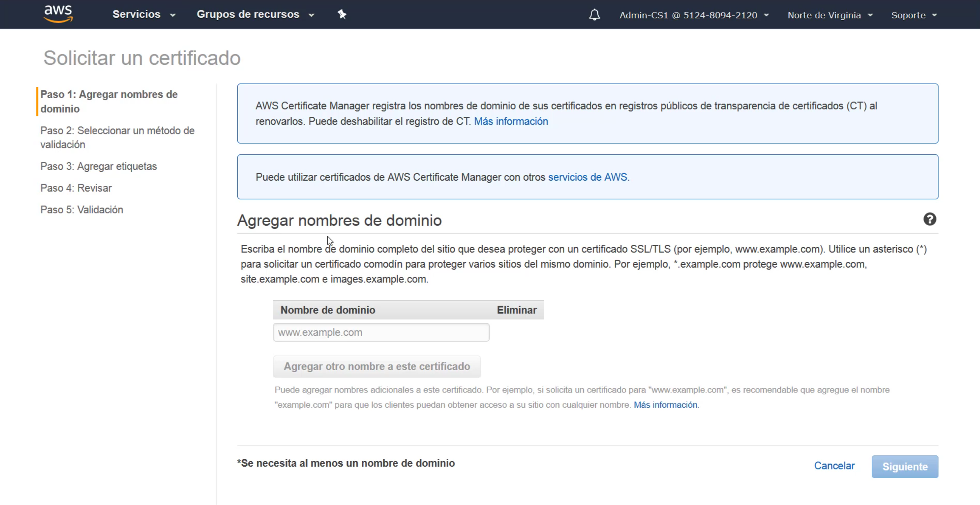Open the Soporte menu

click(x=913, y=15)
